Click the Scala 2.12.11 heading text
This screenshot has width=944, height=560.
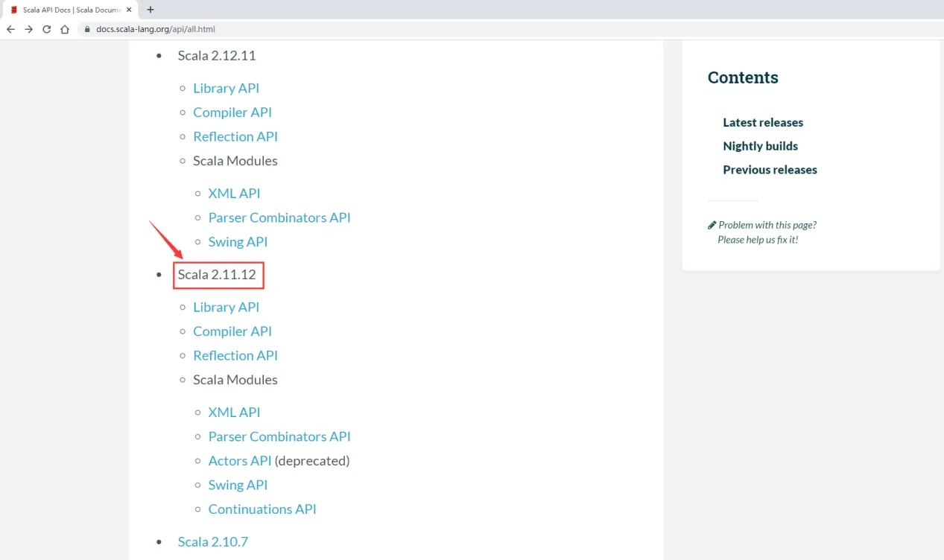pyautogui.click(x=217, y=55)
